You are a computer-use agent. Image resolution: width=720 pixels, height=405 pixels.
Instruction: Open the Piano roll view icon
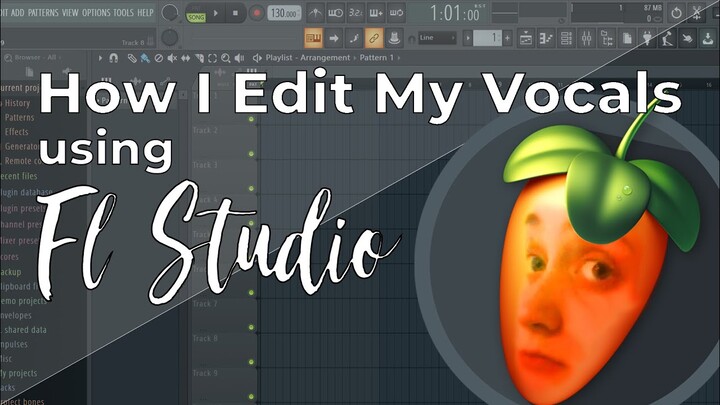tap(546, 39)
